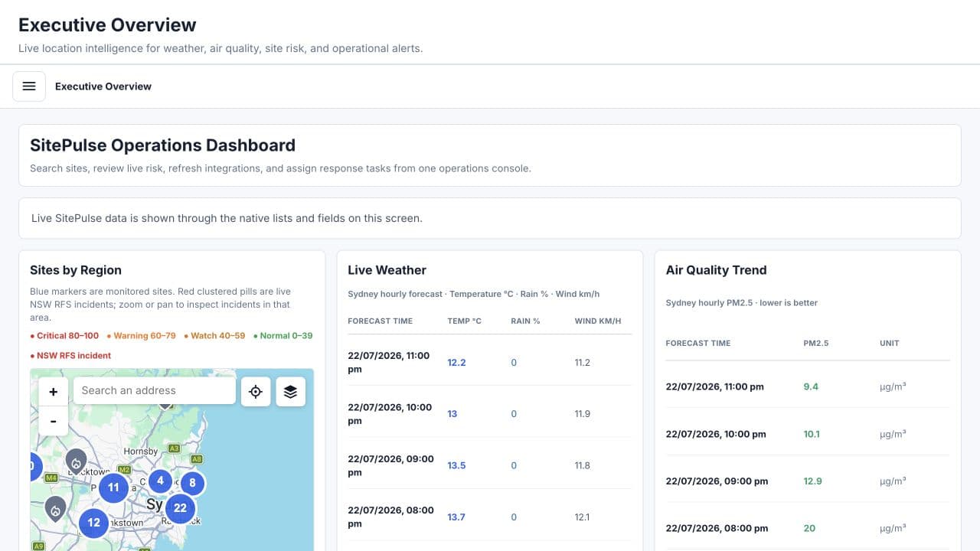The width and height of the screenshot is (980, 551).
Task: Click the Executive Overview breadcrumb label
Action: (x=103, y=86)
